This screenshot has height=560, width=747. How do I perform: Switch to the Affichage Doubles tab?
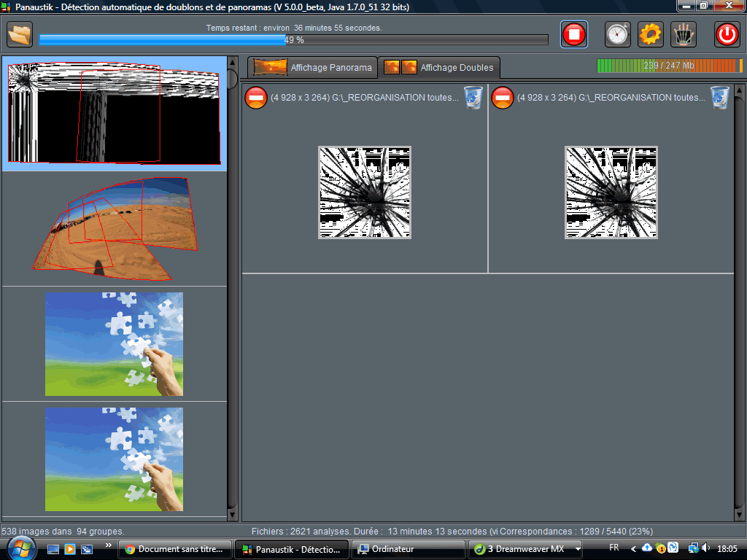439,68
